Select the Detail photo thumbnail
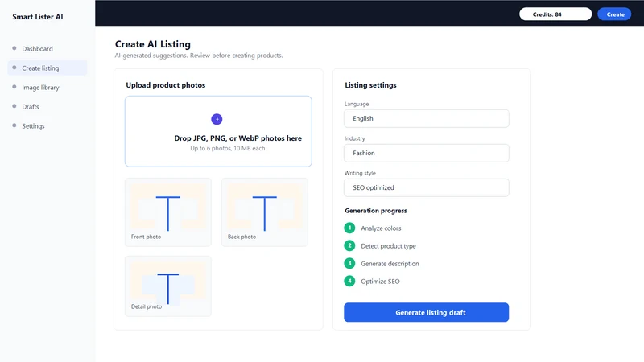The height and width of the screenshot is (362, 644). 168,286
